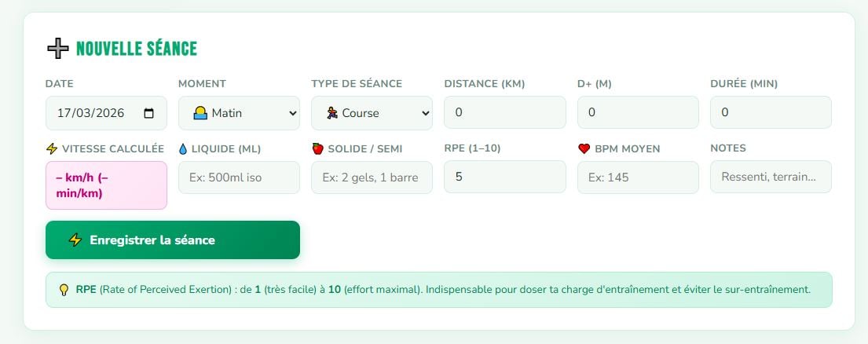The height and width of the screenshot is (344, 868).
Task: Click into the Solide / Semi field
Action: (372, 177)
